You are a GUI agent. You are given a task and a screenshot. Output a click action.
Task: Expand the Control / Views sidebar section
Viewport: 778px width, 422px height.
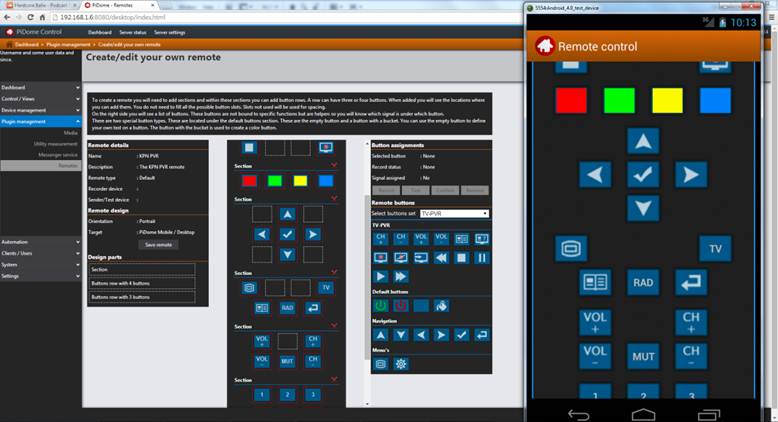click(40, 99)
